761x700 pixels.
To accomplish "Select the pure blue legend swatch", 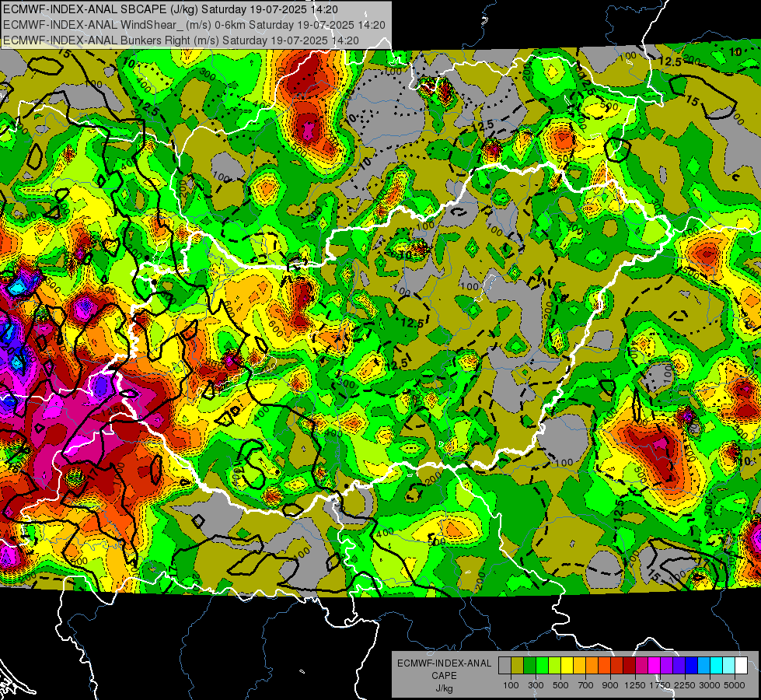I will [x=692, y=666].
